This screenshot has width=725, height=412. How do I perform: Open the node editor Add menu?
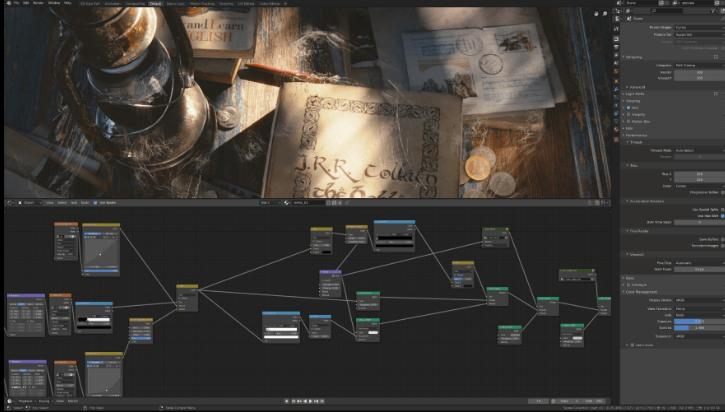click(x=74, y=203)
